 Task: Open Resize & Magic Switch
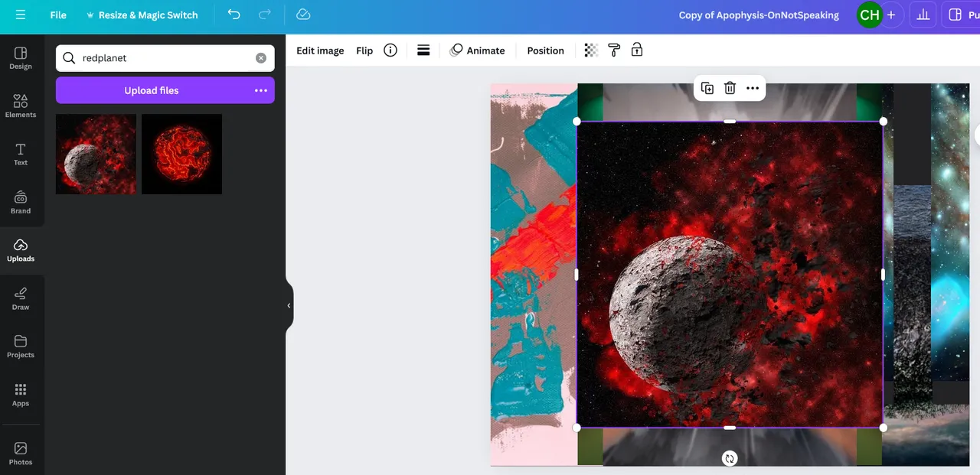click(x=142, y=15)
